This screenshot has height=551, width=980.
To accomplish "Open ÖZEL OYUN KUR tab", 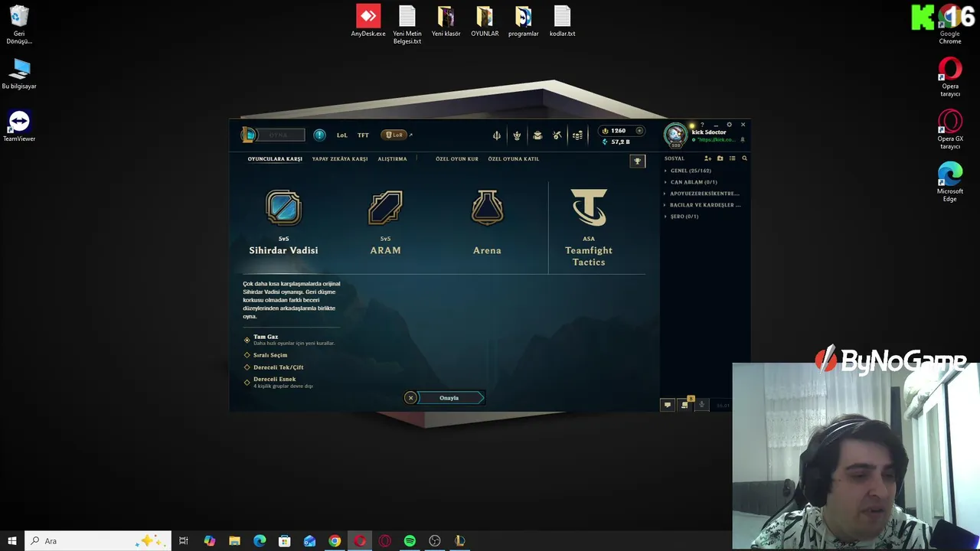I will tap(457, 159).
